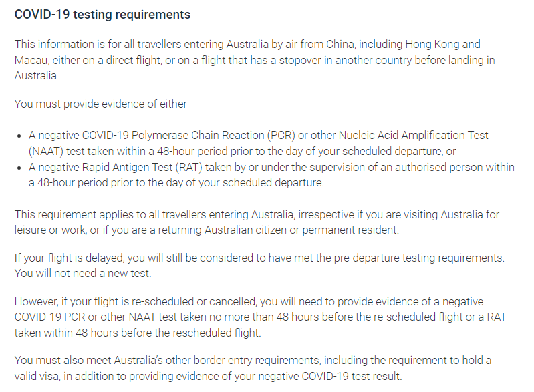
Task: Click the paragraph starting "This information is for all travellers"
Action: [247, 60]
